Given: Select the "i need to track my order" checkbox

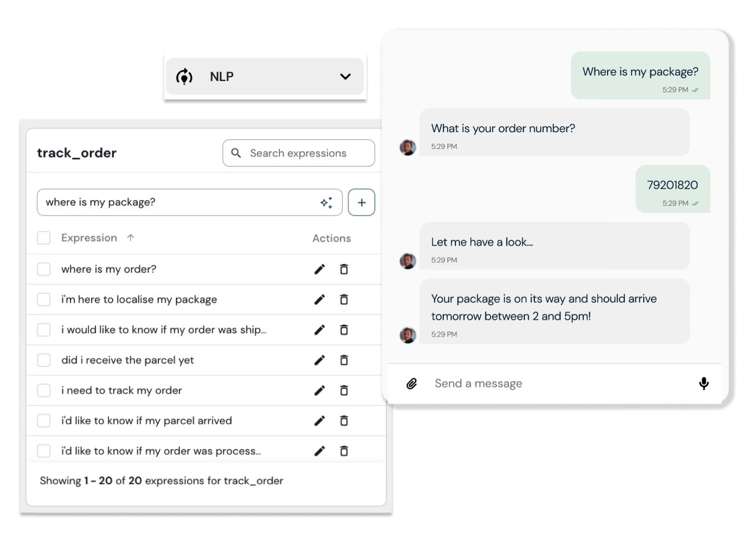Looking at the screenshot, I should click(44, 390).
